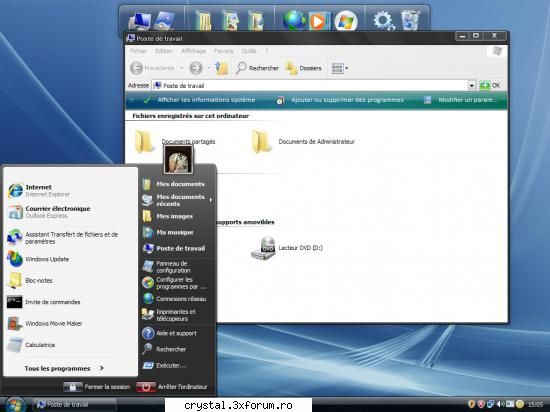Viewport: 550px width, 412px height.
Task: Launch Assistant Transfert de fichiers et paramètres
Action: (63, 238)
